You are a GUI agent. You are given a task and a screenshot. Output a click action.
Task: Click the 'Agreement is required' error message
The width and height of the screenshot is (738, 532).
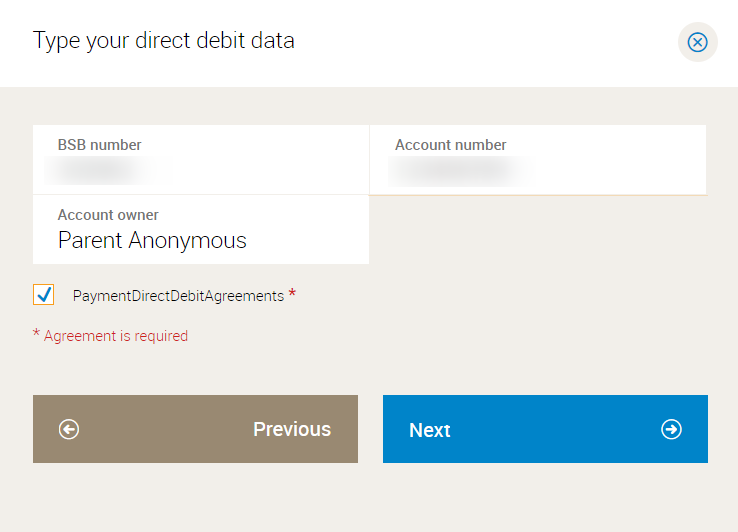(115, 336)
